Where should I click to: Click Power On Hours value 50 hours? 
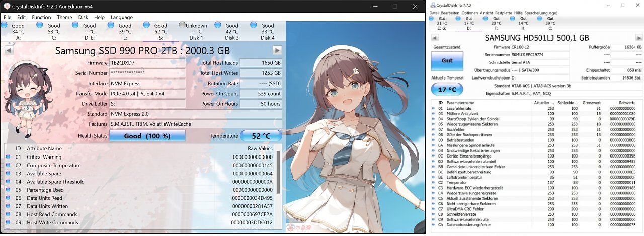pyautogui.click(x=261, y=104)
